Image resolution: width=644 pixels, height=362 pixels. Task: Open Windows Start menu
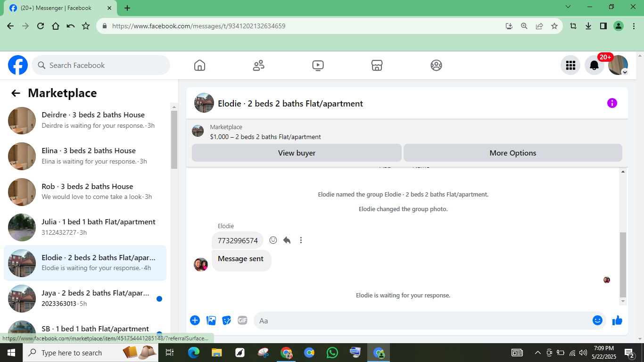(x=11, y=353)
